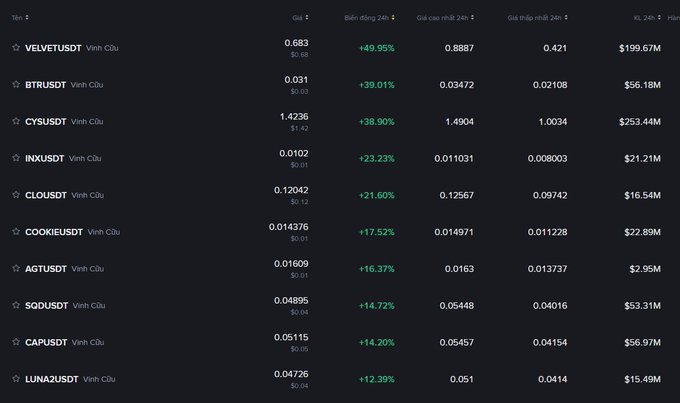Click the 0.03472 24h high value
This screenshot has height=403, width=680.
[x=457, y=85]
